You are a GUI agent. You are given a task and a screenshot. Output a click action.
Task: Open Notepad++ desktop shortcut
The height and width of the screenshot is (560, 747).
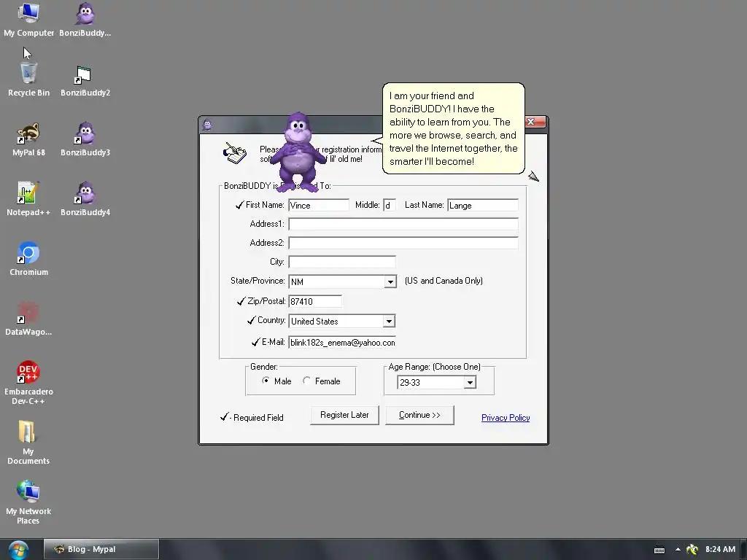click(28, 200)
